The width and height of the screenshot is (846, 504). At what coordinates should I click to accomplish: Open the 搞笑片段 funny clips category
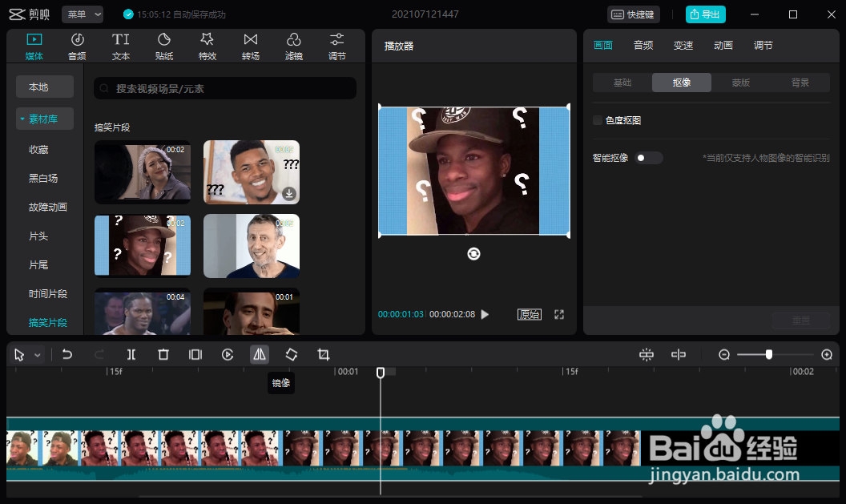(48, 323)
